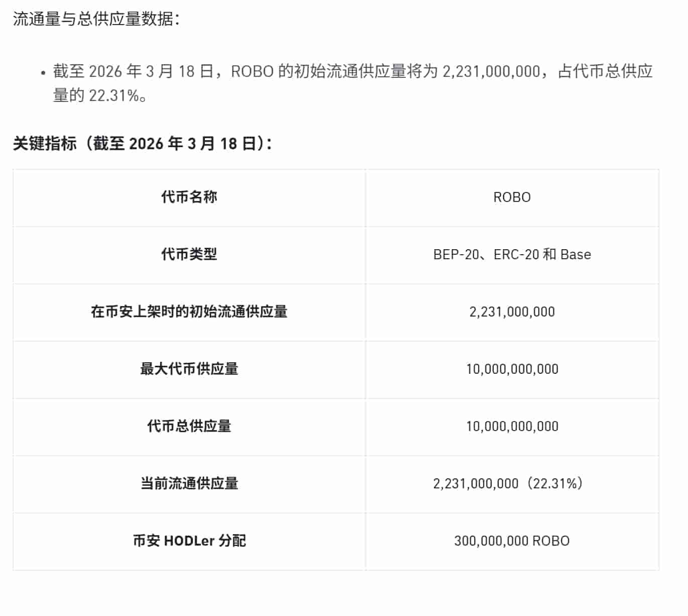Select the bold heading 关键指标（截至 2026 年 3 月 18 日）
The width and height of the screenshot is (688, 616).
click(142, 144)
